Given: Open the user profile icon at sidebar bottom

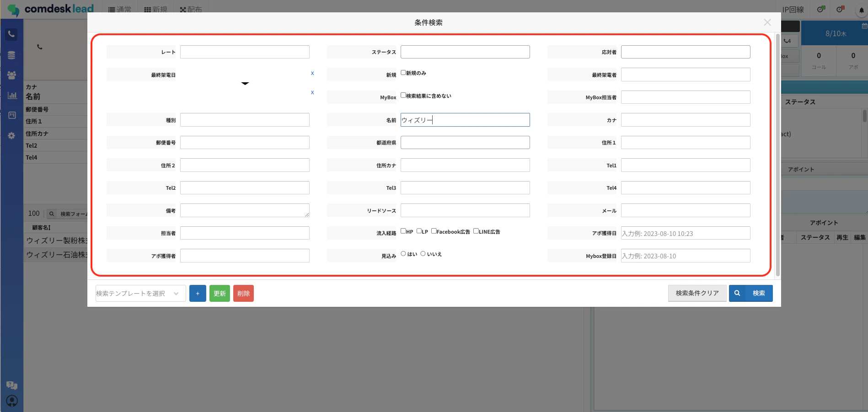Looking at the screenshot, I should [x=12, y=401].
